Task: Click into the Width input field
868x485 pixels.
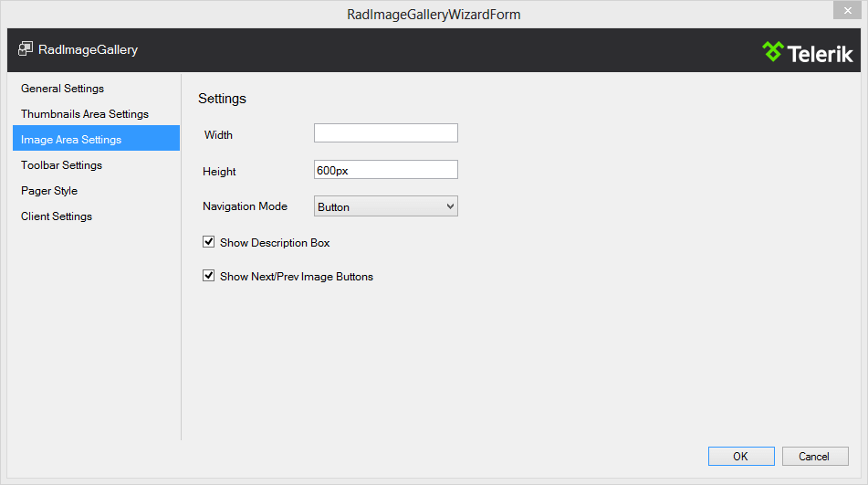Action: pyautogui.click(x=385, y=133)
